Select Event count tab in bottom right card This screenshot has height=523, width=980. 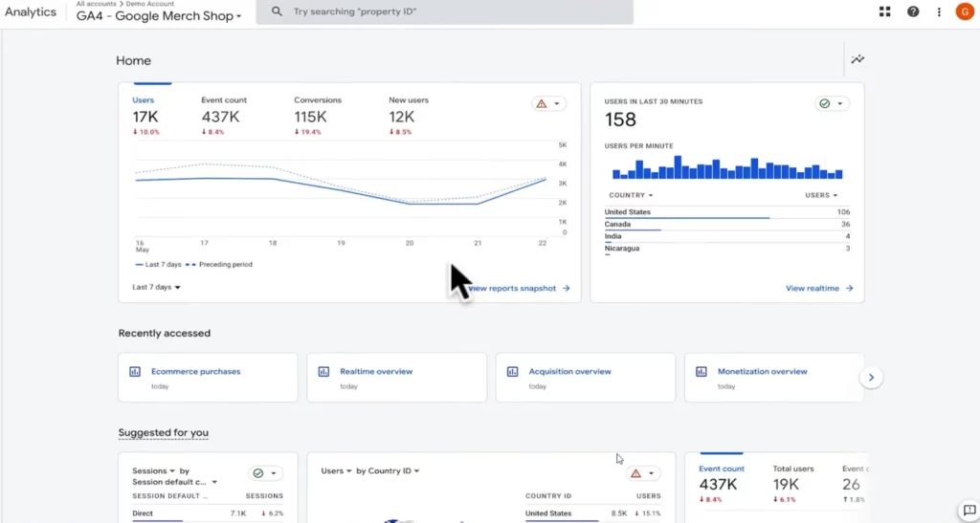[x=722, y=484]
